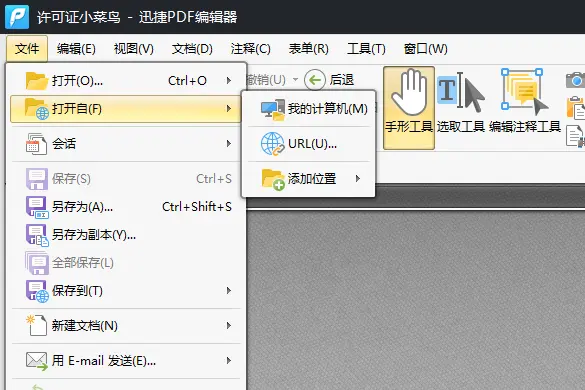Image resolution: width=585 pixels, height=390 pixels.
Task: Open the 文件 menu
Action: click(x=27, y=49)
